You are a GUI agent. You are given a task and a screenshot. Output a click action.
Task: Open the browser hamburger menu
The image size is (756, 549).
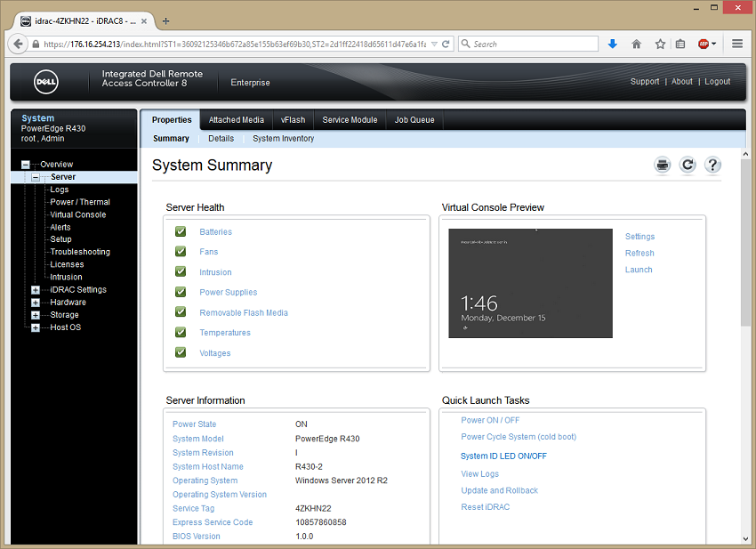[736, 44]
